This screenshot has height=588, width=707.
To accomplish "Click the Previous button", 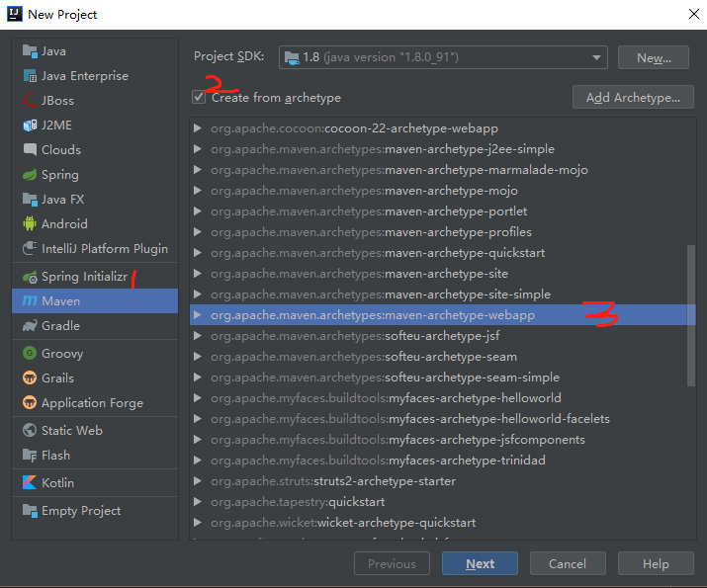I will (x=392, y=563).
